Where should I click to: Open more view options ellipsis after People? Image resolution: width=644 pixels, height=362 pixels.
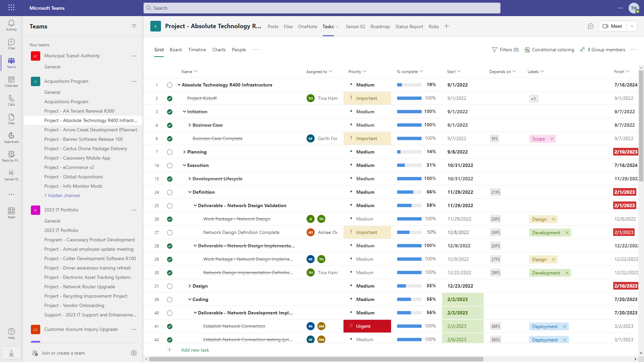coord(256,50)
